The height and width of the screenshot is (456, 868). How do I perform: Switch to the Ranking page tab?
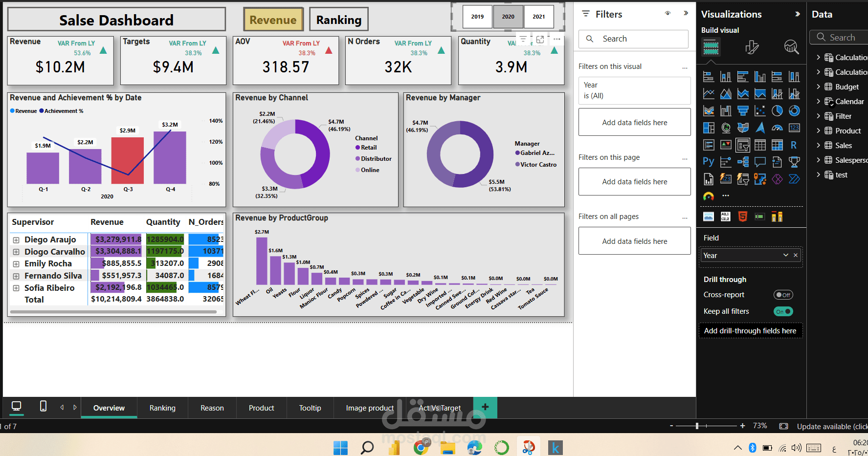click(162, 408)
